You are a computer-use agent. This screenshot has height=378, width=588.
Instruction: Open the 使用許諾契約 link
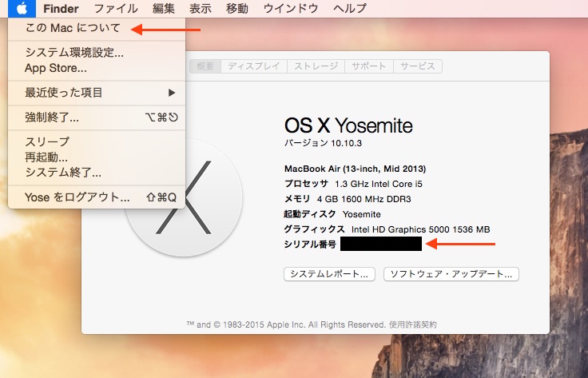pos(413,324)
